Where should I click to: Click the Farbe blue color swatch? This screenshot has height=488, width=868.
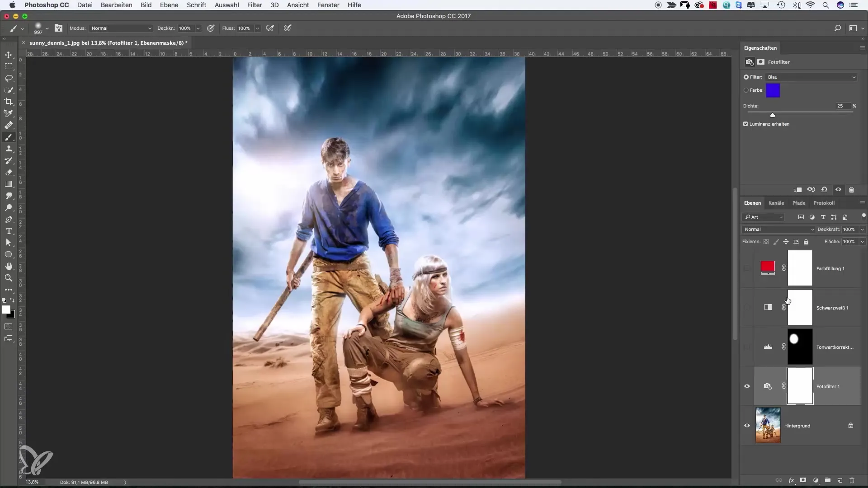click(x=773, y=90)
